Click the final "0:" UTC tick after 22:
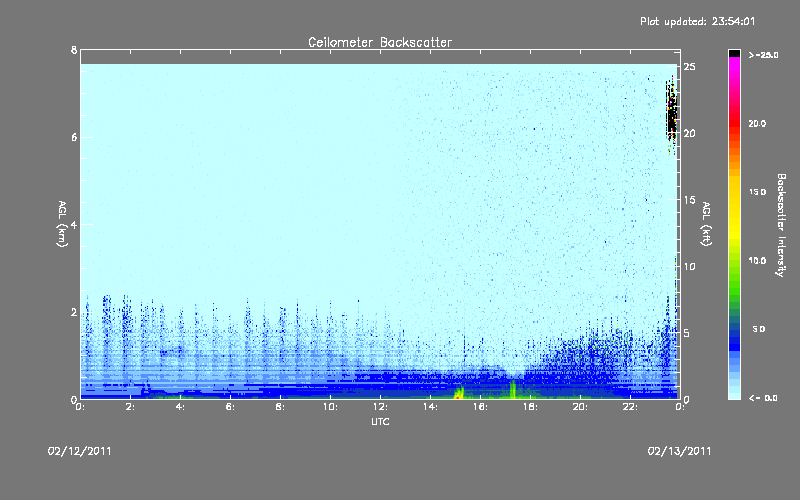This screenshot has width=800, height=500. [x=680, y=407]
